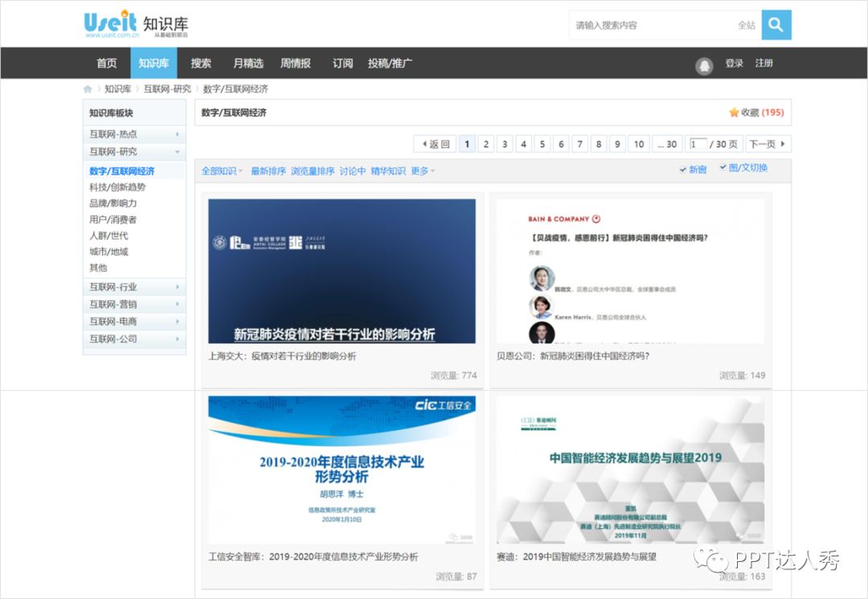Open the 2019-2020年度信息技术产业 thumbnail
This screenshot has height=599, width=868.
(342, 470)
